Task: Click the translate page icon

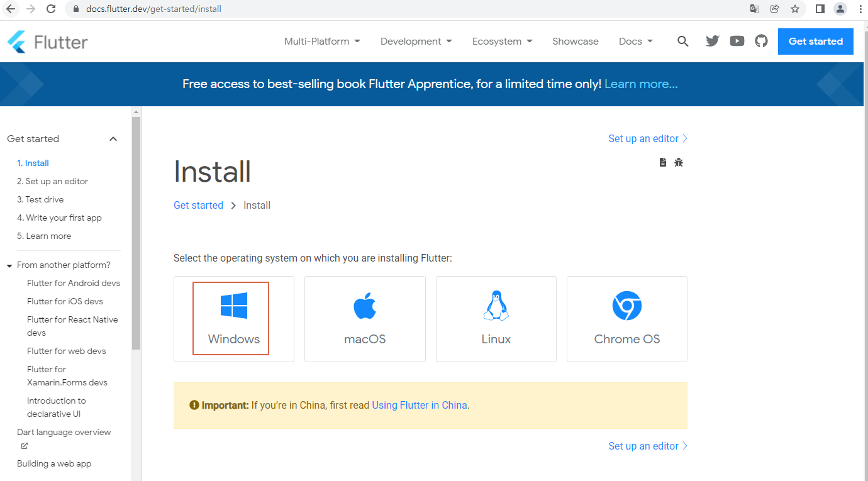Action: pos(755,9)
